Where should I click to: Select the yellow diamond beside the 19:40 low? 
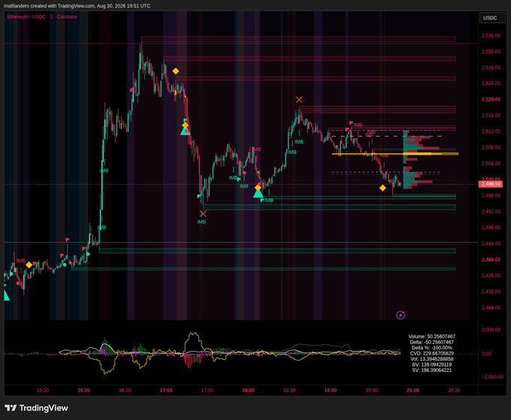tap(382, 188)
